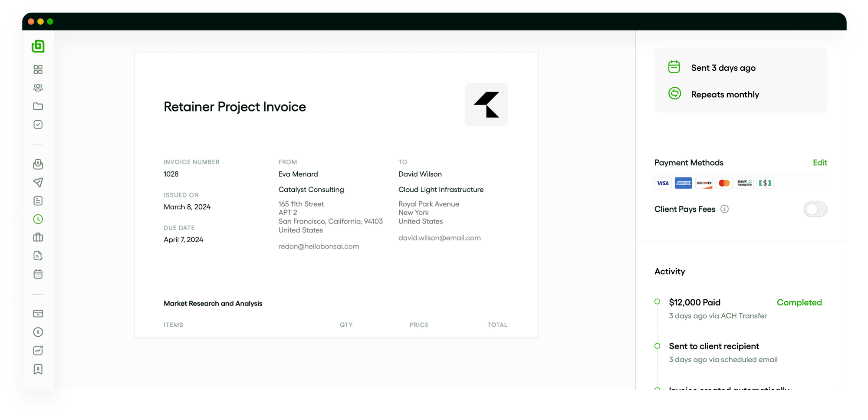
Task: Open the Proposals paper-plane icon
Action: click(38, 183)
